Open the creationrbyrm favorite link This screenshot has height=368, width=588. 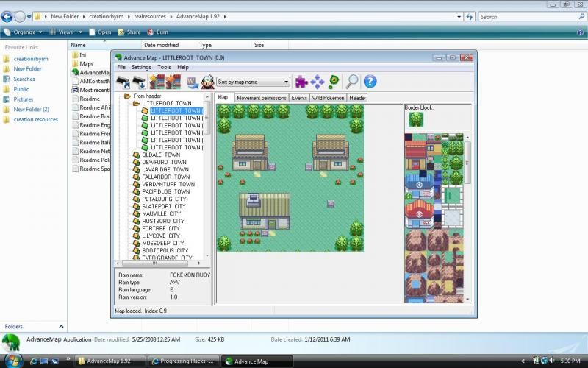pos(31,59)
